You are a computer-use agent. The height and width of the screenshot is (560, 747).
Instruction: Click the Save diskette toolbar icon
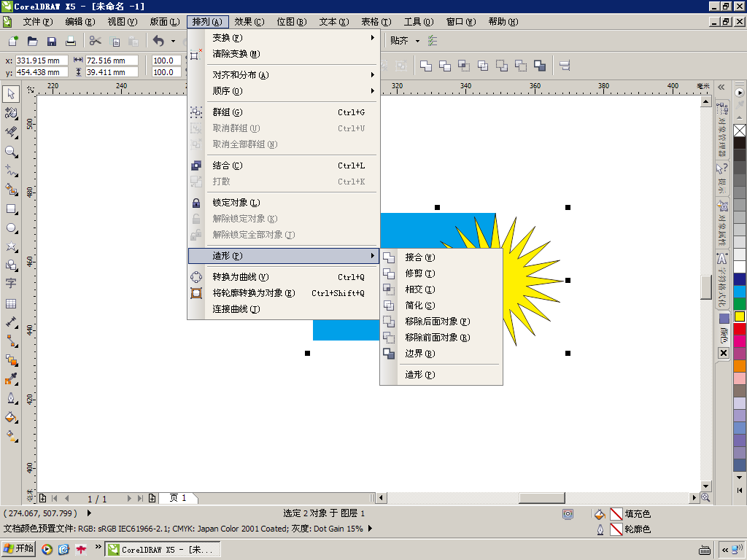coord(52,41)
